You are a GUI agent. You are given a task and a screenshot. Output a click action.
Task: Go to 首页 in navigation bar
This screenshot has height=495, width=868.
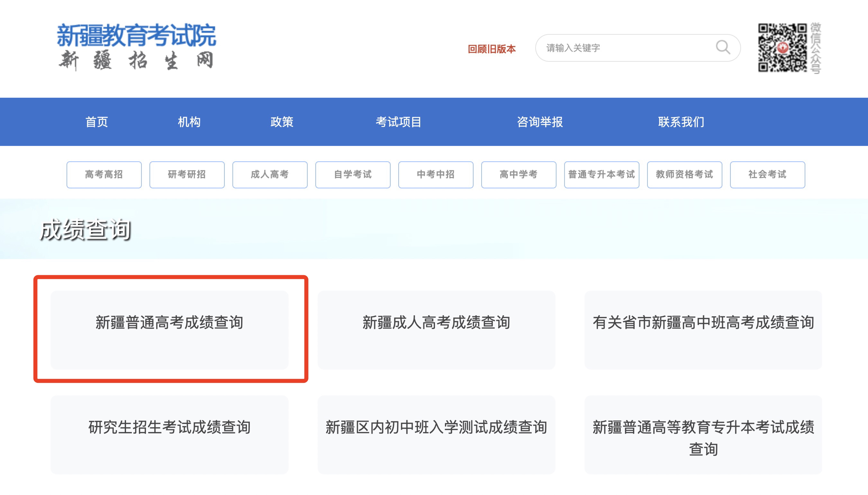(x=96, y=122)
